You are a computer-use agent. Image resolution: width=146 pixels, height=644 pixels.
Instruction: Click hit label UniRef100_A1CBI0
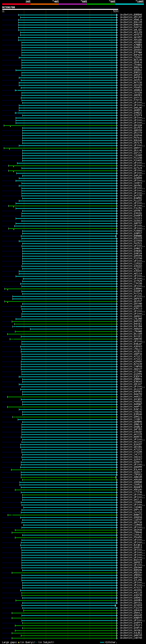(x=131, y=352)
